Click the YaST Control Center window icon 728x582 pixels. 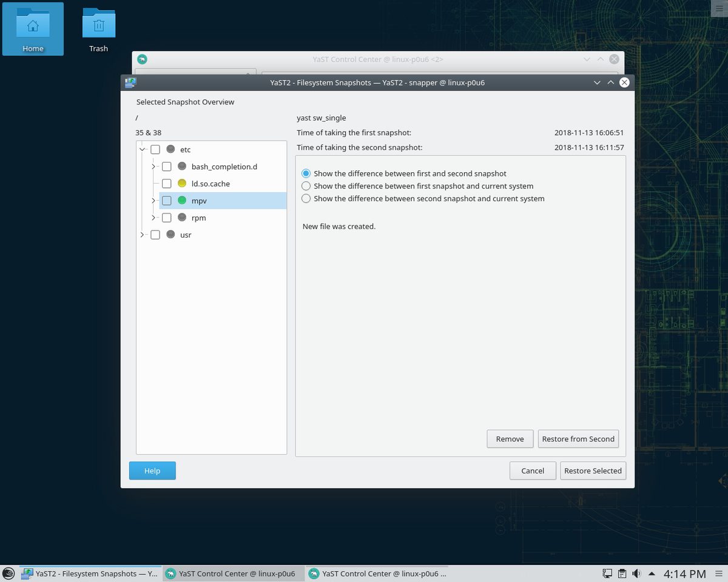coord(142,59)
